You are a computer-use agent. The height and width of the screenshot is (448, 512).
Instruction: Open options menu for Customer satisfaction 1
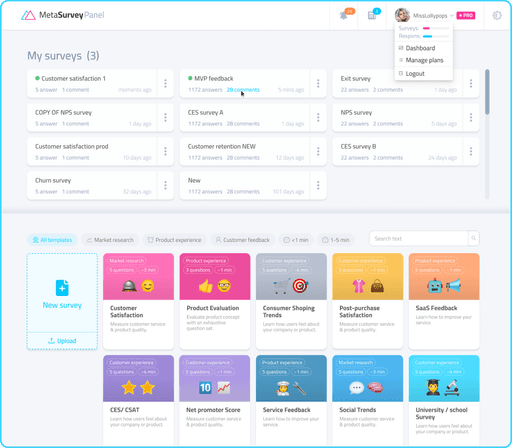pos(165,84)
